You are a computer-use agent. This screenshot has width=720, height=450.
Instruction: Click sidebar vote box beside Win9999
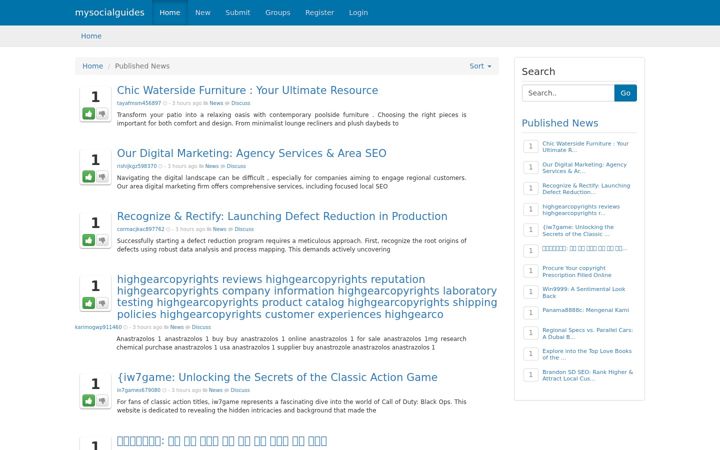(531, 292)
